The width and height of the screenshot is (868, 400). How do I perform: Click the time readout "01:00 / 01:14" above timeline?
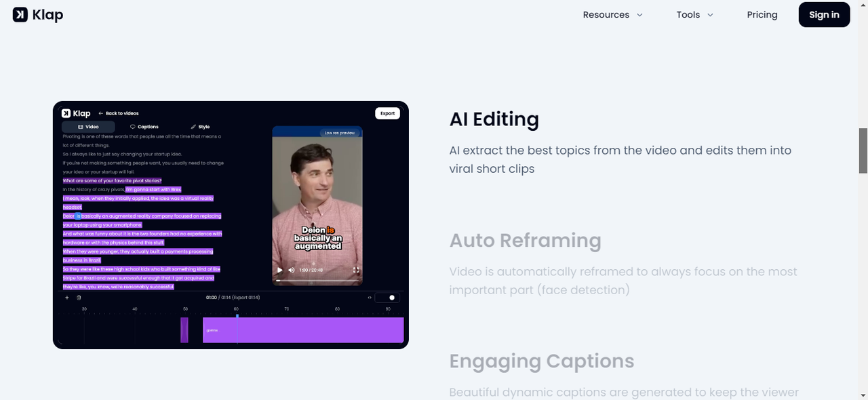coord(233,298)
